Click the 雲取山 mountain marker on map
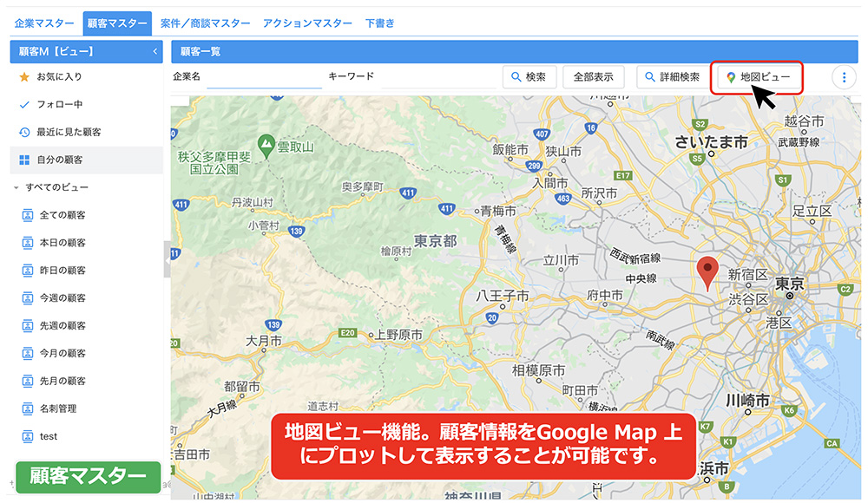The height and width of the screenshot is (503, 868). click(266, 146)
